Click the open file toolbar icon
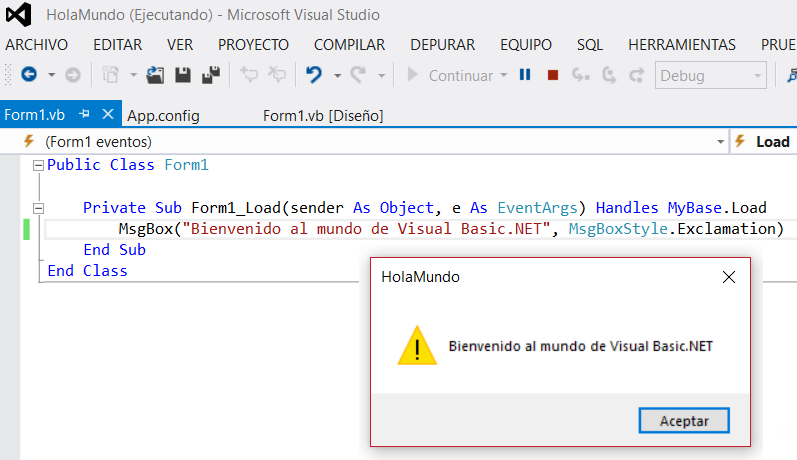Screen dimensions: 797x460 155,75
